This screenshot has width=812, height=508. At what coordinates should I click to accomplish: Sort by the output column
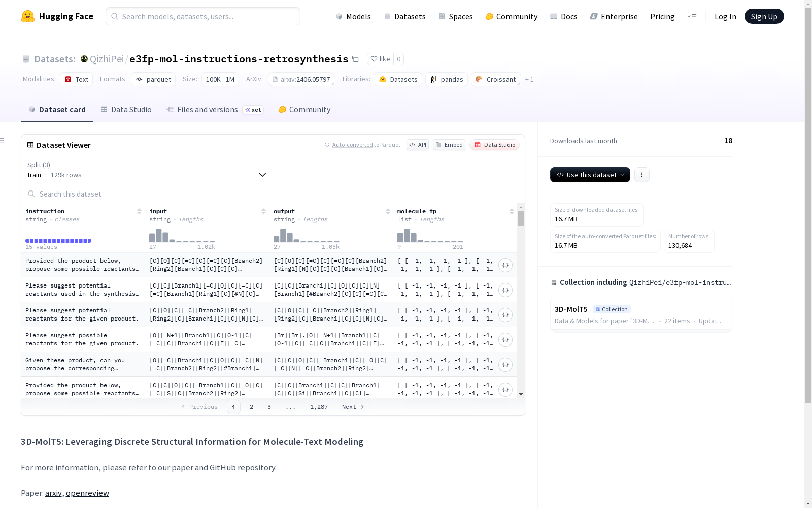[x=388, y=211]
